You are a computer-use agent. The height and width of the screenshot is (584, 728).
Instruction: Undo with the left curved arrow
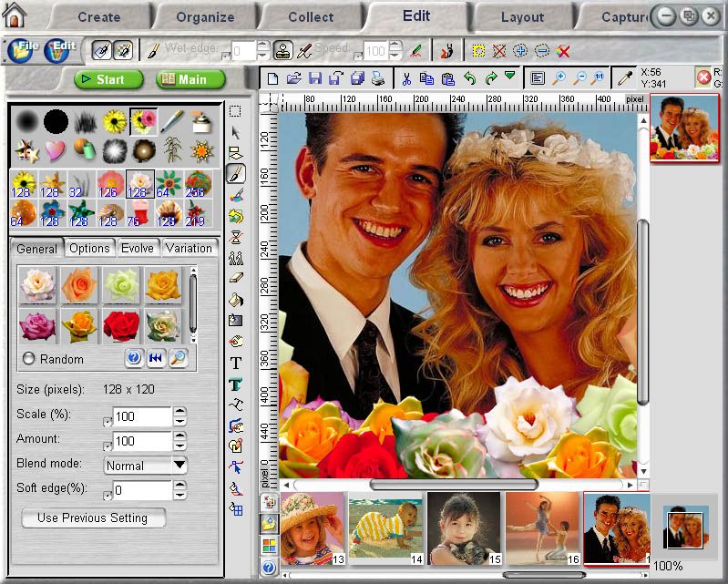[469, 78]
